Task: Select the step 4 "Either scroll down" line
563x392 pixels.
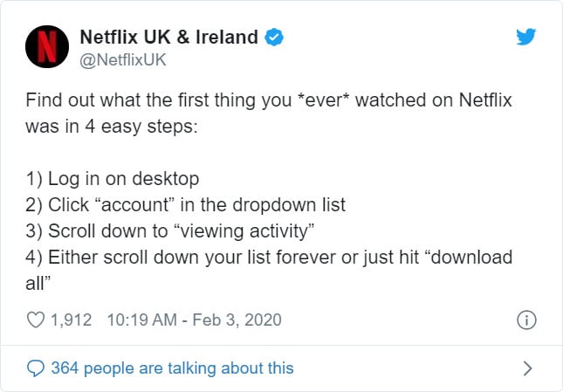Action: [269, 258]
